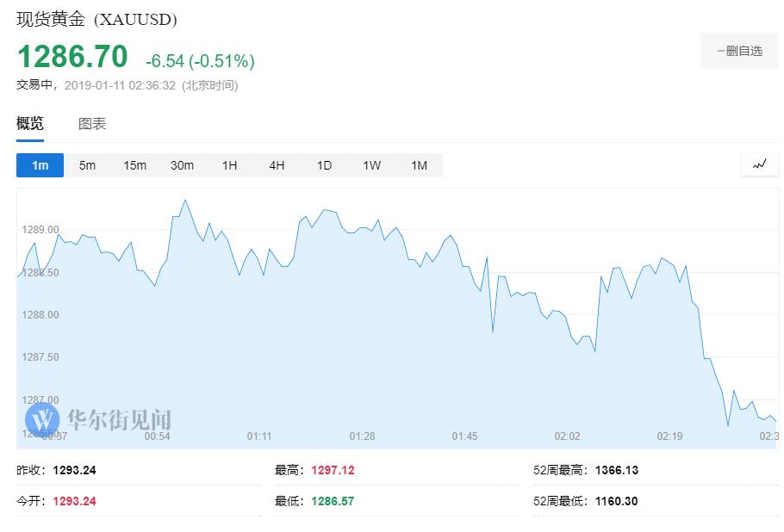Click the 华尔街见闻 watermark logo
The width and height of the screenshot is (784, 532).
97,420
